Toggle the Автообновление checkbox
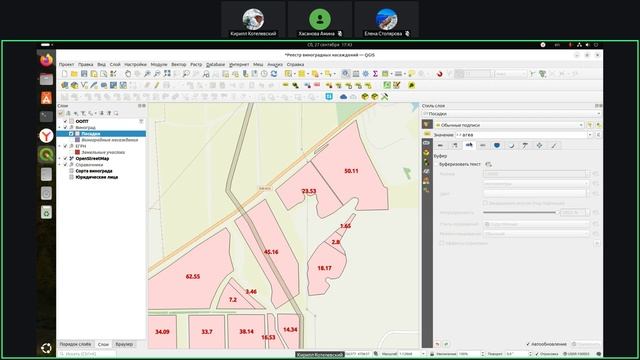Viewport: 640px width, 360px height. [528, 344]
